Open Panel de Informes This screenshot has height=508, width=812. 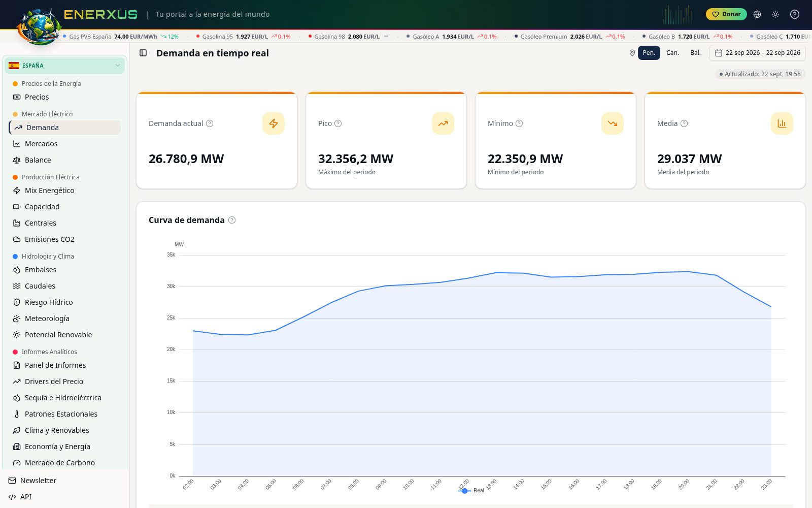tap(64, 365)
